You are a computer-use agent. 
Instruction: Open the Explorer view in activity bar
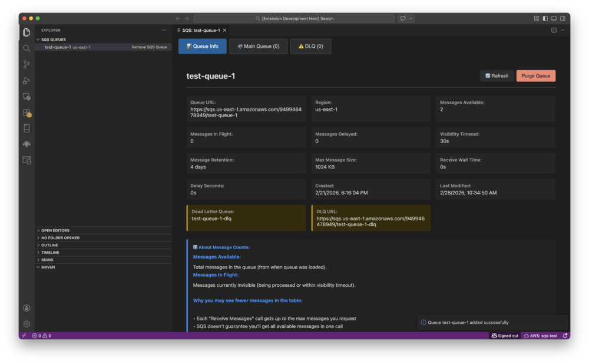point(27,32)
